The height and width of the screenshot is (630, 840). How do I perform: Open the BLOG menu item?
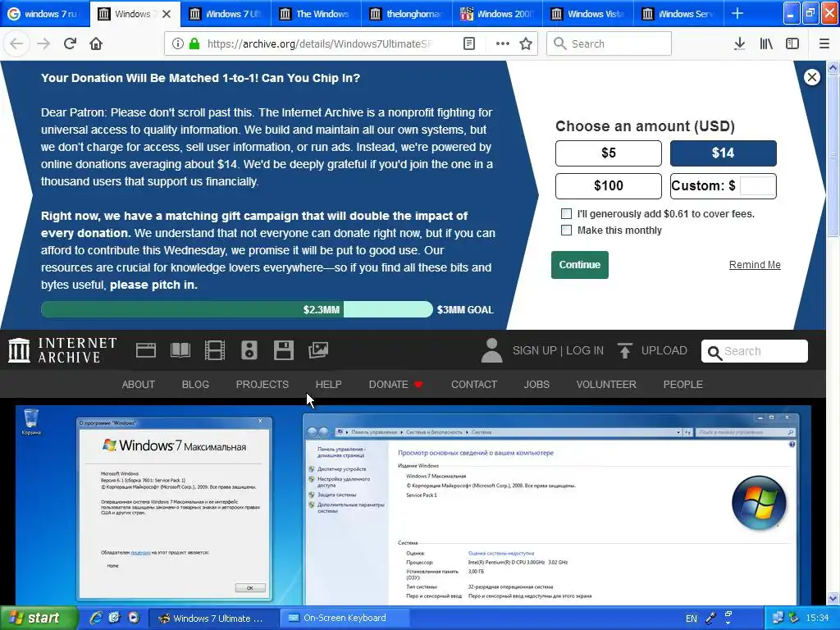click(195, 385)
